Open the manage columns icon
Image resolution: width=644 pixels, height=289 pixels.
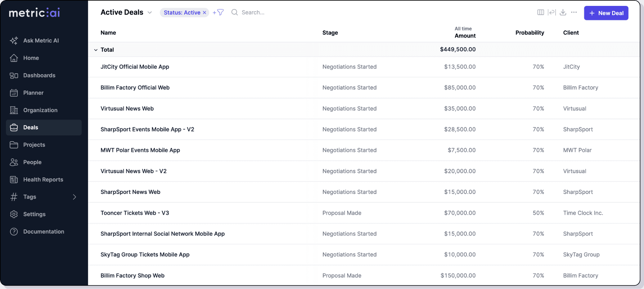(x=541, y=12)
